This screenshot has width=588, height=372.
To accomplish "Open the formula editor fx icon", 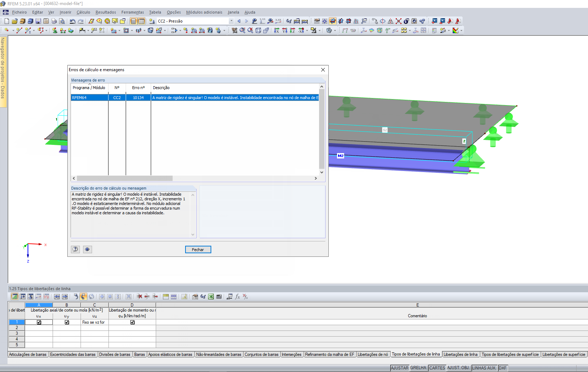I will coord(237,297).
